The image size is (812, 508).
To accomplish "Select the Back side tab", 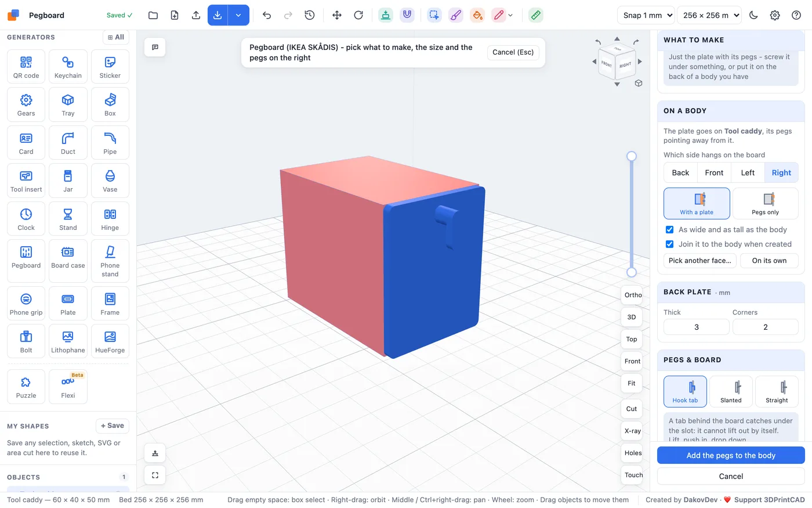I will pos(680,172).
